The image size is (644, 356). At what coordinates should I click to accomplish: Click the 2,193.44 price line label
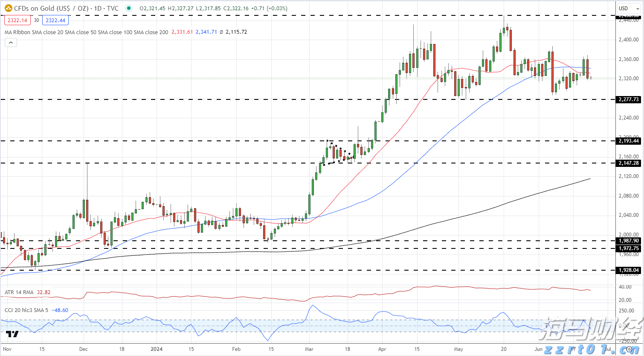click(x=629, y=141)
